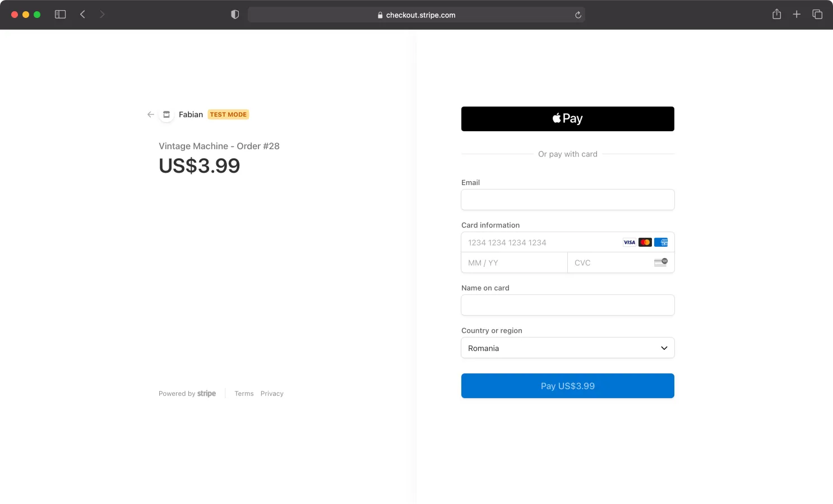
Task: Click the Apple Pay logo button
Action: [567, 118]
